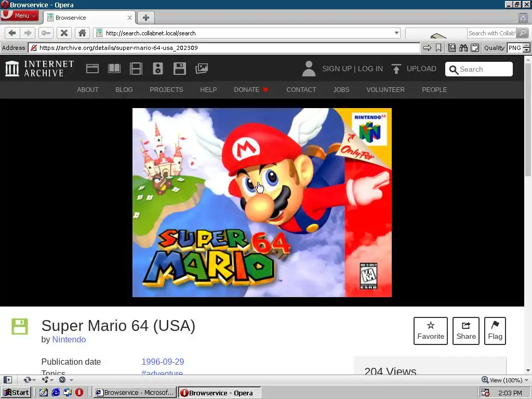Stop loading with the X button
The height and width of the screenshot is (399, 532).
tap(64, 33)
